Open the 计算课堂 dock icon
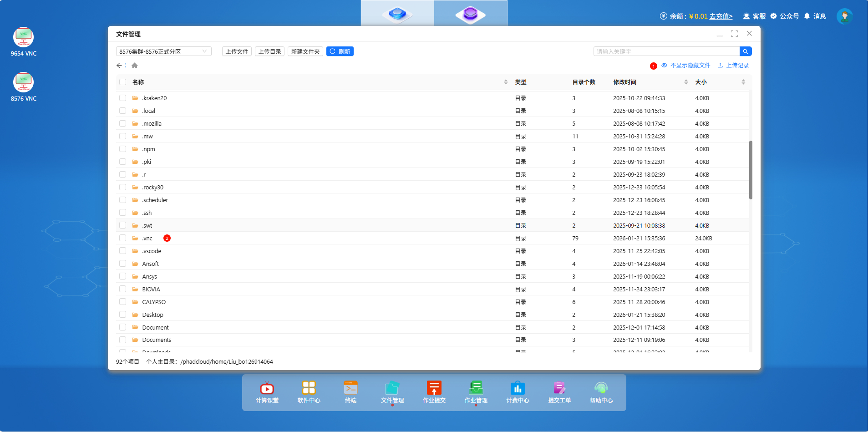The height and width of the screenshot is (432, 868). click(x=267, y=391)
